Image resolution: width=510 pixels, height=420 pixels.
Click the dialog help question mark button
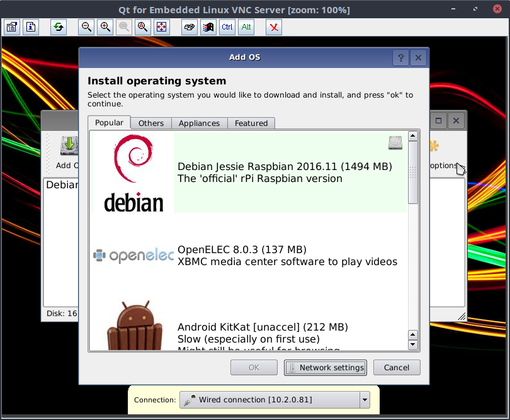[x=400, y=57]
